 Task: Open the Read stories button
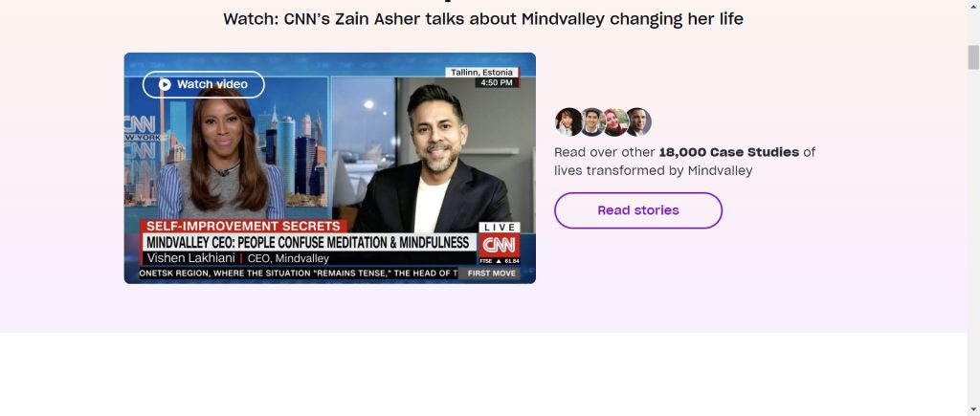pyautogui.click(x=638, y=210)
